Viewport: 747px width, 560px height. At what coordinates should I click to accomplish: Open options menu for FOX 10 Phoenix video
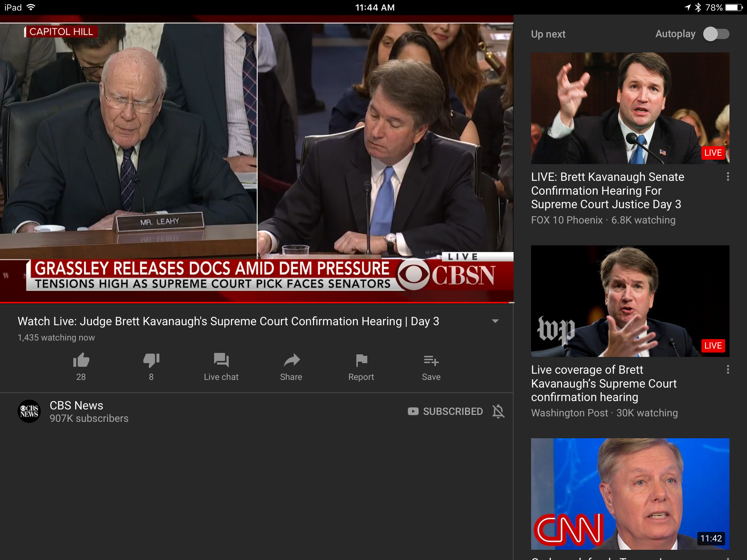click(x=728, y=177)
